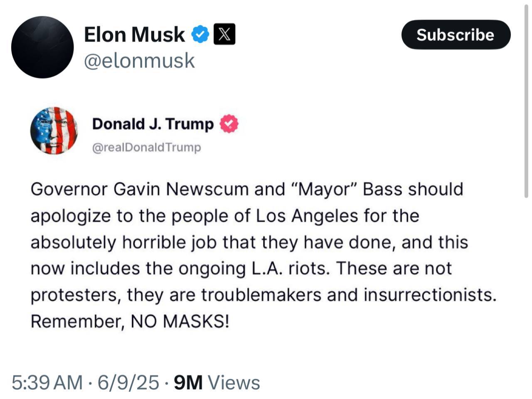Viewport: 532px width, 399px height.
Task: Click the 6/9/25 post date
Action: [128, 382]
